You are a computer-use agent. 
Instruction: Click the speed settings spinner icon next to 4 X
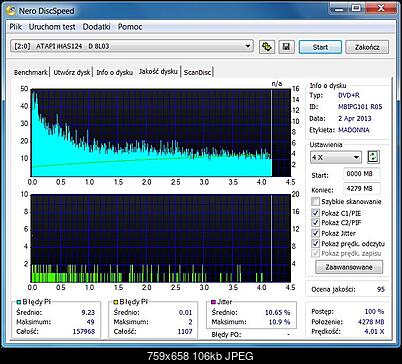pos(373,157)
